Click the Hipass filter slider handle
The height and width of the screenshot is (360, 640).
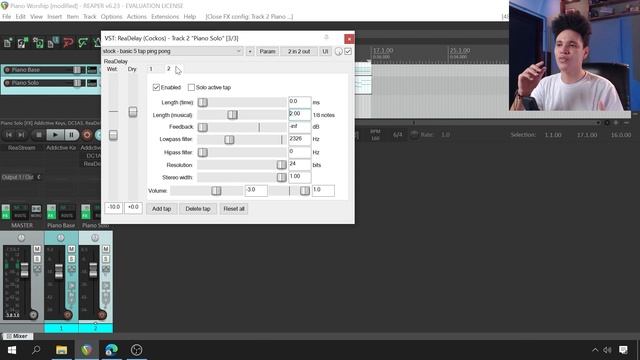(203, 152)
